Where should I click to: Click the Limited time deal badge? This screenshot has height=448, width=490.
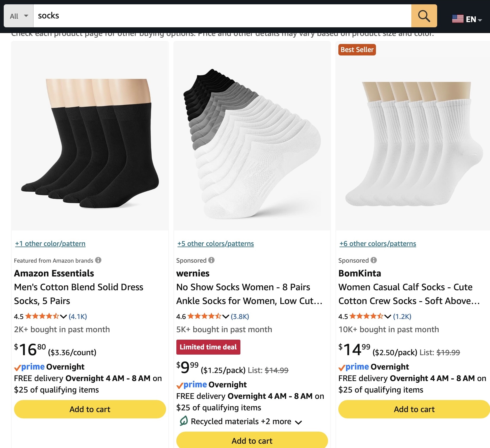(208, 347)
